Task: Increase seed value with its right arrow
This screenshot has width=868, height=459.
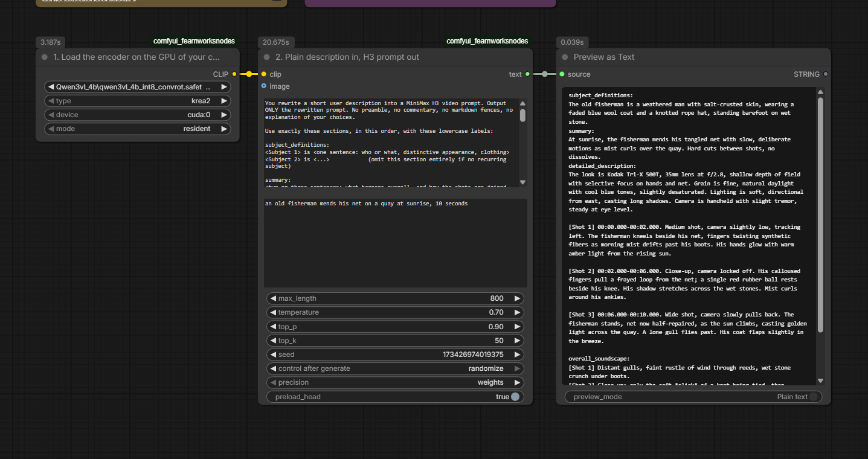Action: 517,355
